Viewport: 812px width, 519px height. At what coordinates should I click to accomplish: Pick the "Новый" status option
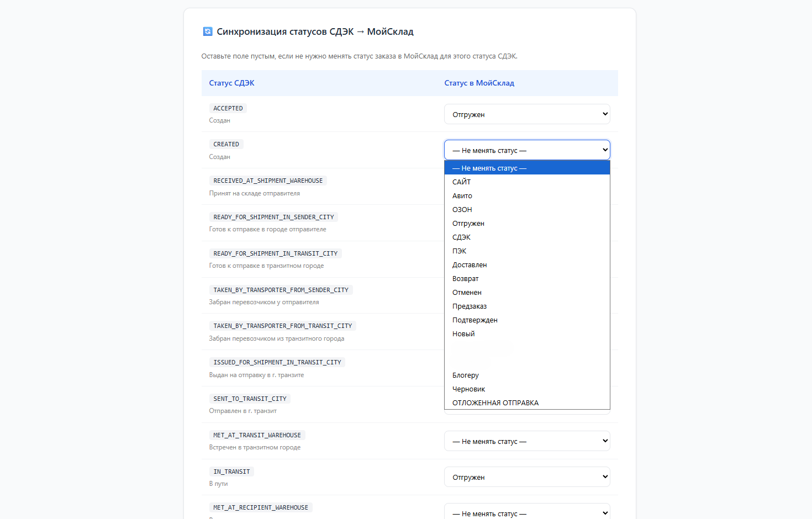527,333
